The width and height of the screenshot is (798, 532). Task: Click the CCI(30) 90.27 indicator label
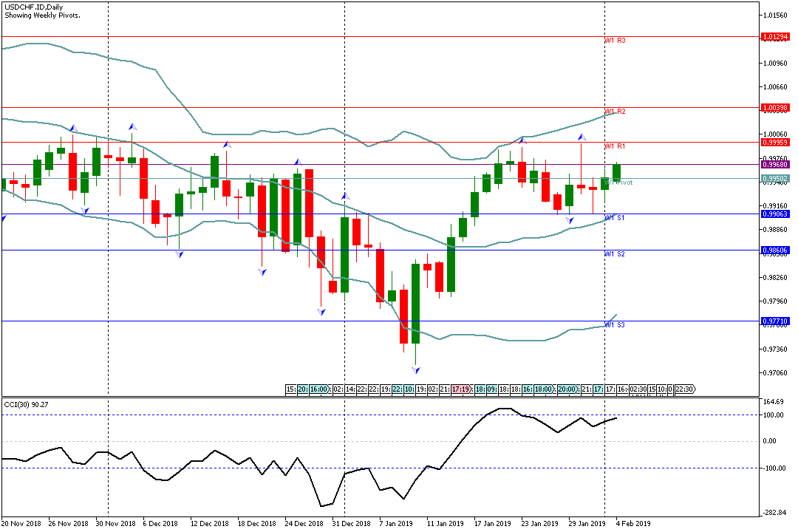coord(27,404)
